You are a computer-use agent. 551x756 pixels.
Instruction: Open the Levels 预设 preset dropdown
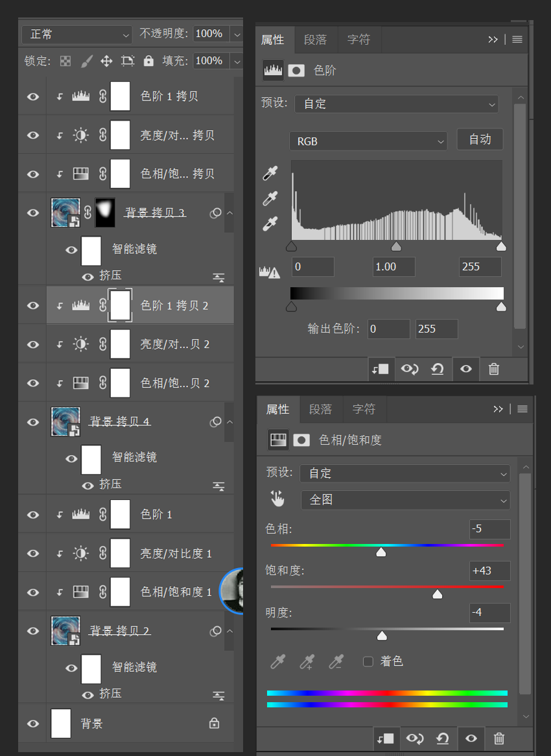coord(396,104)
